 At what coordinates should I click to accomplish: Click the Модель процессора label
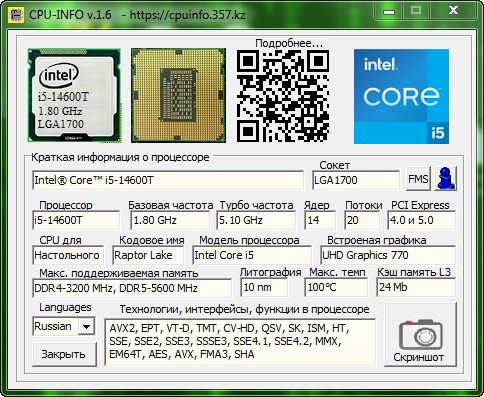point(249,240)
